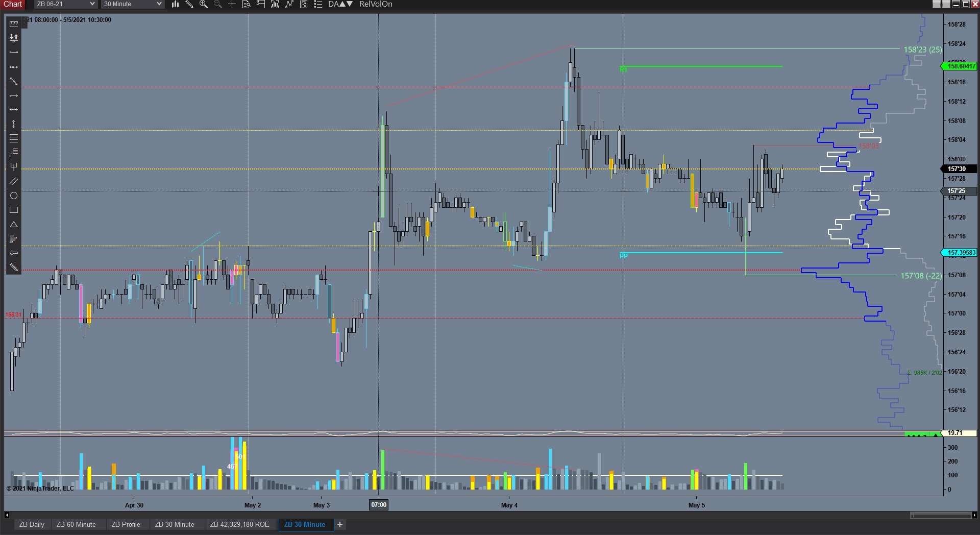
Task: Click the 07:00 time axis marker
Action: pos(379,505)
